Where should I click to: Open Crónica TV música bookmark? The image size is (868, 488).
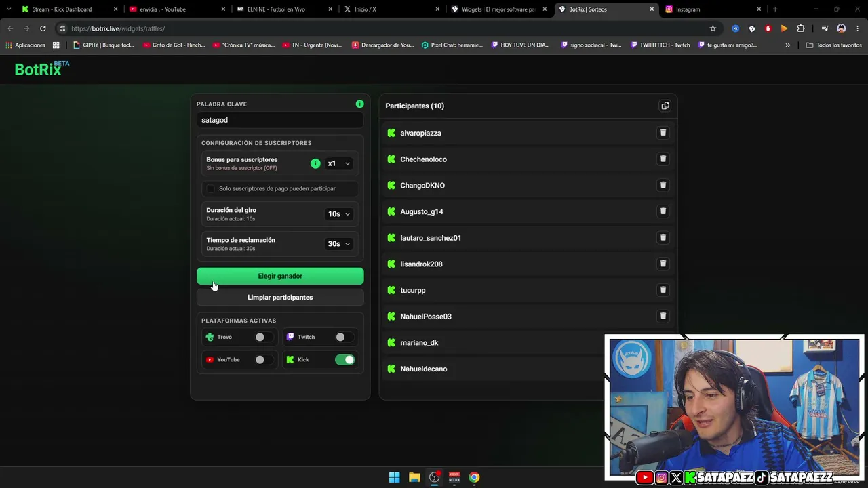point(243,45)
